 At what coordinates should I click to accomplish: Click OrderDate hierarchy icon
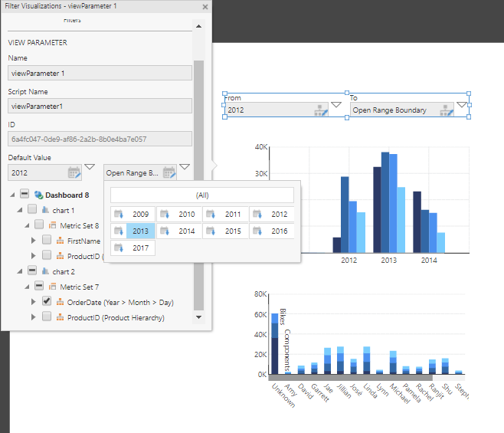[60, 302]
